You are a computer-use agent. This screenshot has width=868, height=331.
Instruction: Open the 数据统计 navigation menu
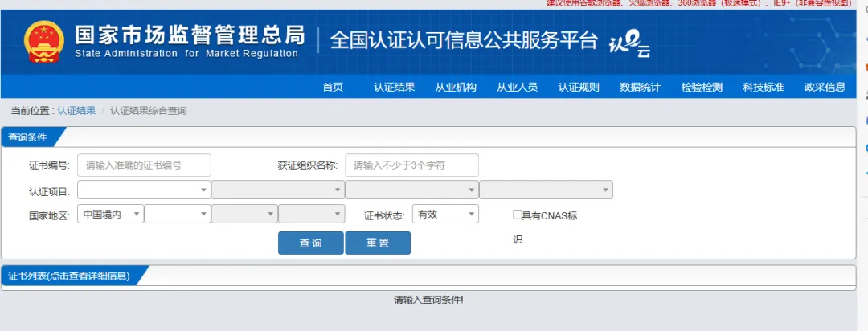pyautogui.click(x=640, y=87)
